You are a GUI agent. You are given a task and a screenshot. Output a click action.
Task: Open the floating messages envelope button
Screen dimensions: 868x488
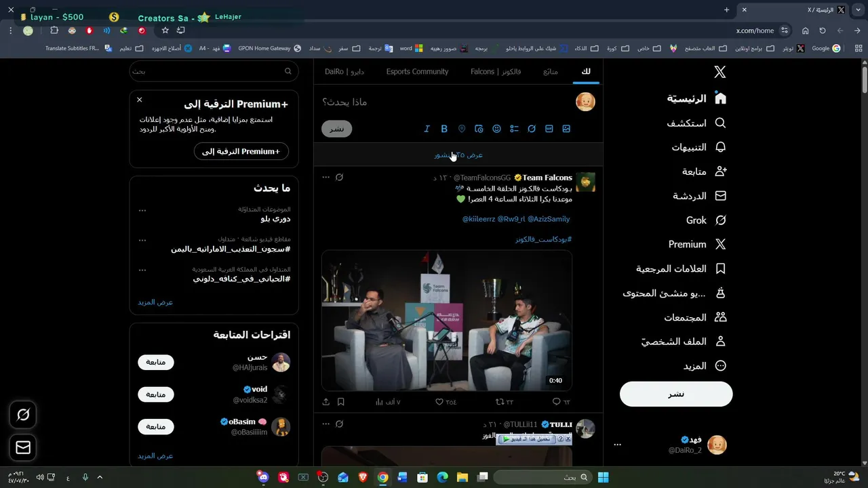click(x=23, y=447)
